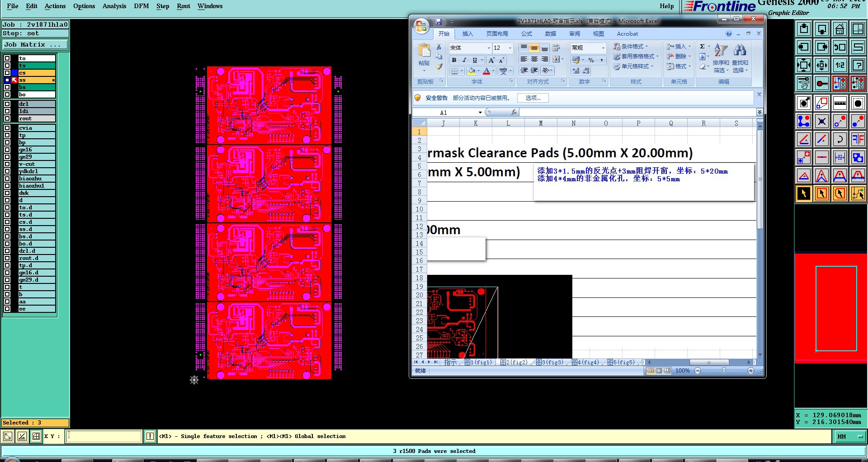
Task: Click the Find and Select button in Excel
Action: [x=740, y=58]
